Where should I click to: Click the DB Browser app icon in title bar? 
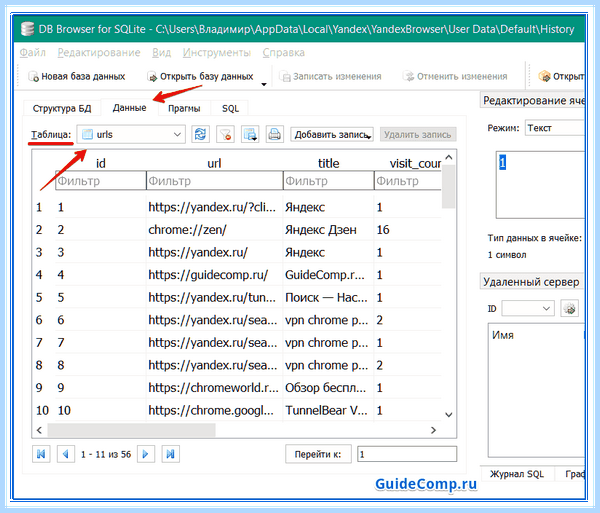[x=28, y=29]
